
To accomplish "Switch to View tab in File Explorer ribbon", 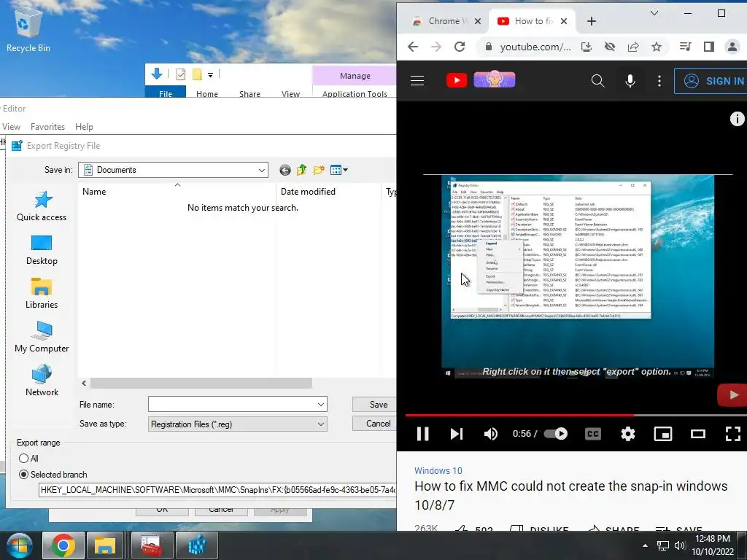I will (290, 93).
